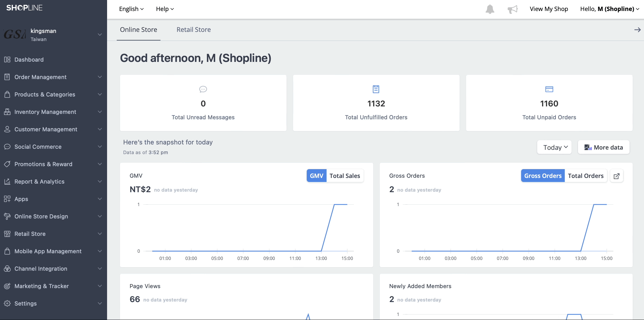Open Total Unfulfilled Orders card

pos(376,103)
